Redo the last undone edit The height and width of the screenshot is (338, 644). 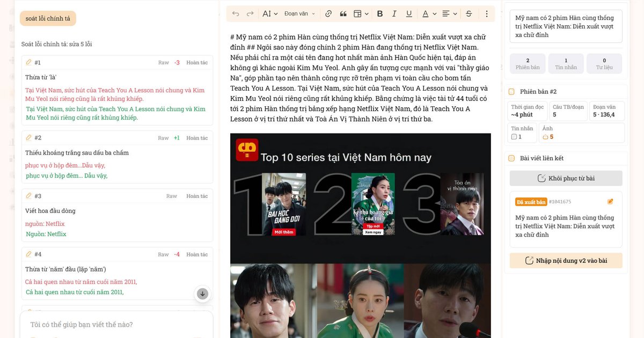250,14
